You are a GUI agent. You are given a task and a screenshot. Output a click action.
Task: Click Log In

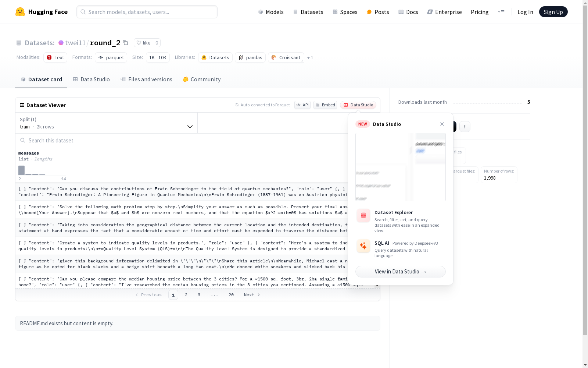point(525,12)
